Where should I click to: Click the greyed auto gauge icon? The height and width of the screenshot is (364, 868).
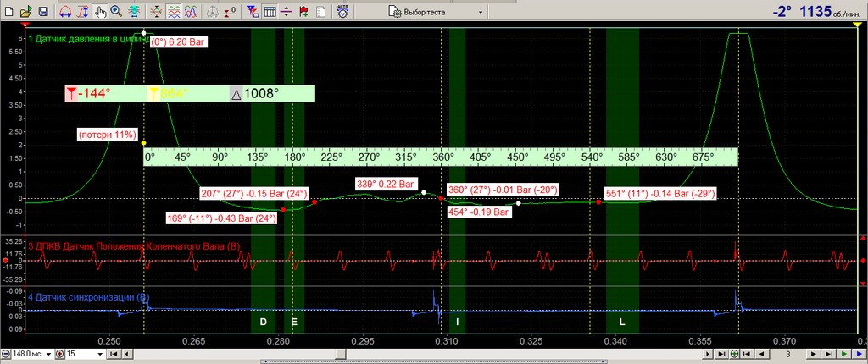tap(213, 11)
